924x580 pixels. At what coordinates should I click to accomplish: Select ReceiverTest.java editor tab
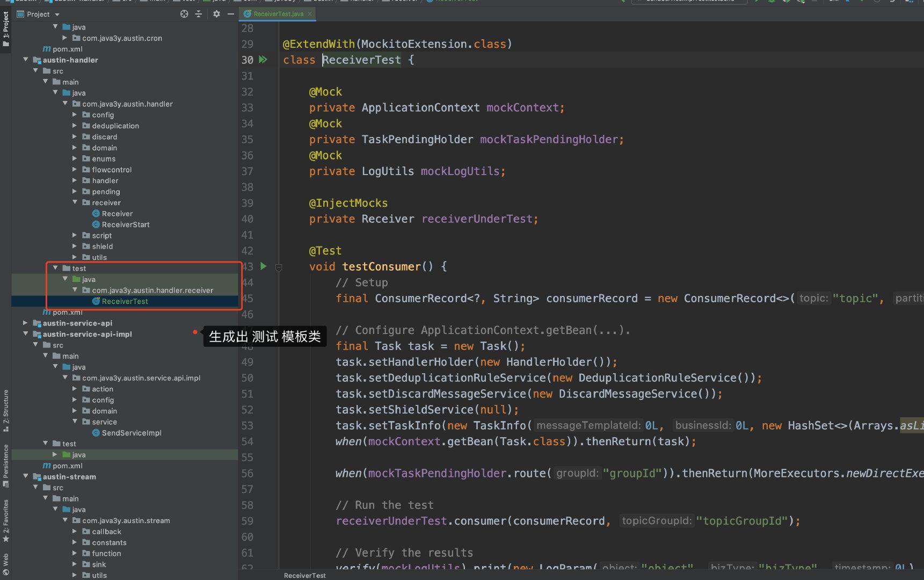point(278,14)
